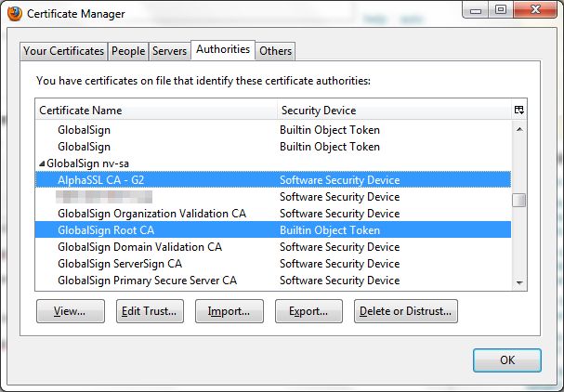Go to the Servers tab
This screenshot has height=392, width=564.
169,51
